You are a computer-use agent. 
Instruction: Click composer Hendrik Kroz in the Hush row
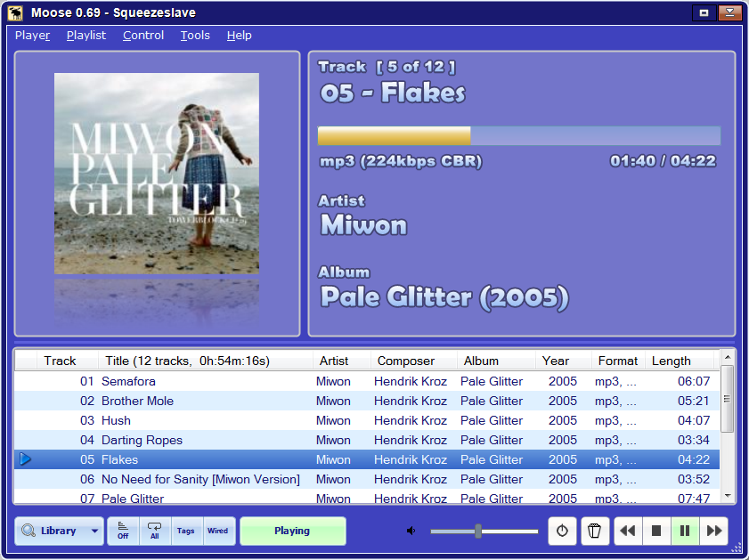(x=411, y=420)
